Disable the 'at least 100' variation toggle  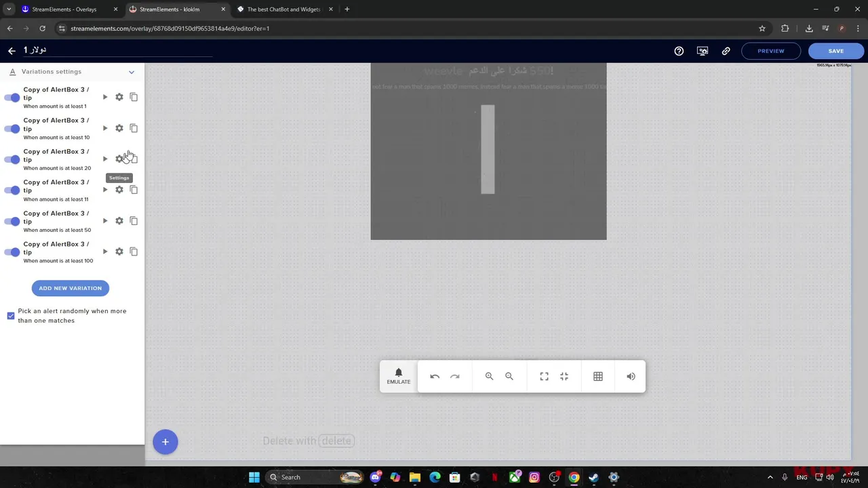pyautogui.click(x=12, y=252)
